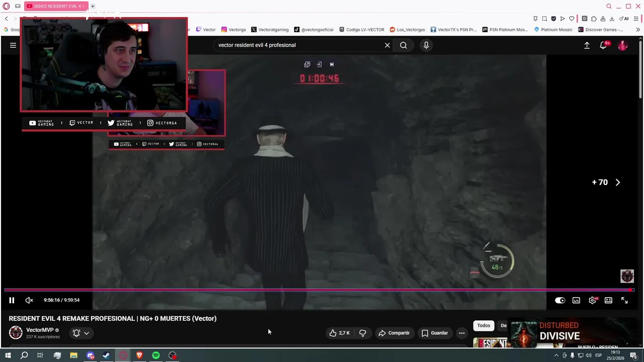The height and width of the screenshot is (362, 644).
Task: Go back in browser history
Action: click(x=6, y=19)
